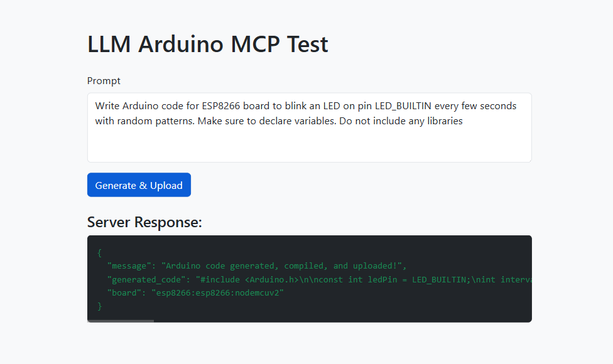Place cursor on the opening curly brace
This screenshot has height=364, width=613.
point(99,253)
